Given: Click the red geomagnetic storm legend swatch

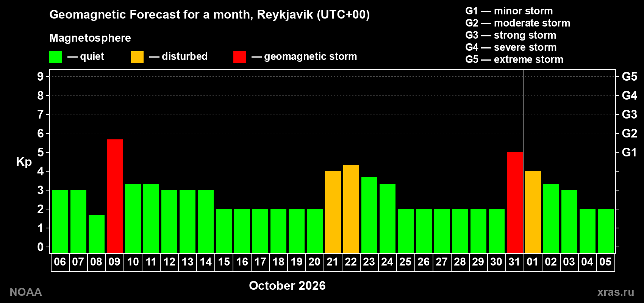Looking at the screenshot, I should coord(239,57).
